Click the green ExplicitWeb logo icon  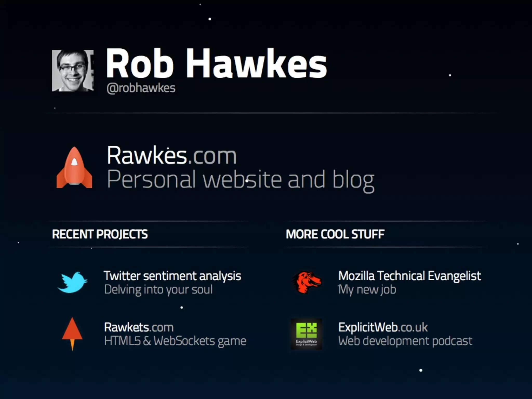coord(307,334)
